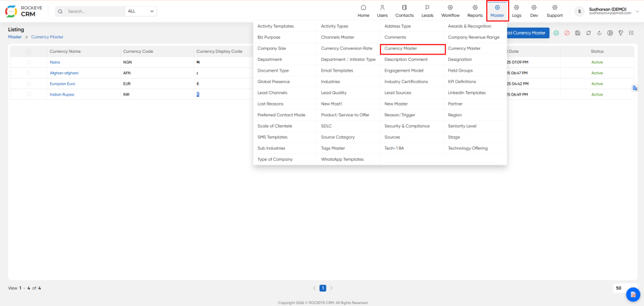Refresh the currency listing
Screen dimensions: 644x306
[x=588, y=33]
